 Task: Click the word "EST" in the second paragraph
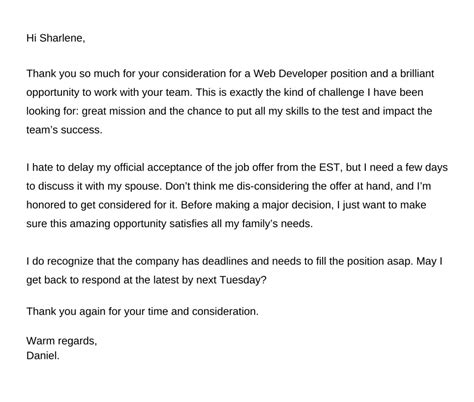(330, 167)
